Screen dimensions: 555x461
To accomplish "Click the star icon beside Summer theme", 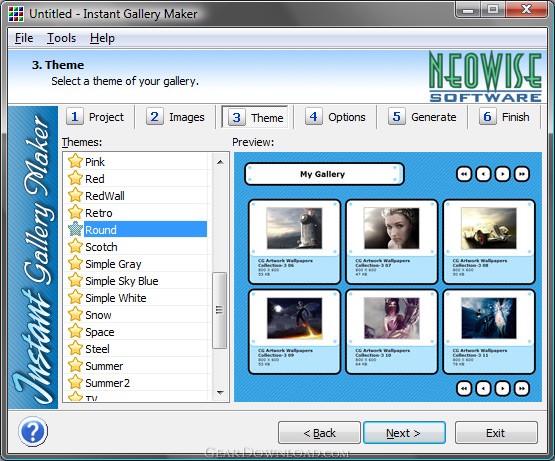I will pos(75,365).
